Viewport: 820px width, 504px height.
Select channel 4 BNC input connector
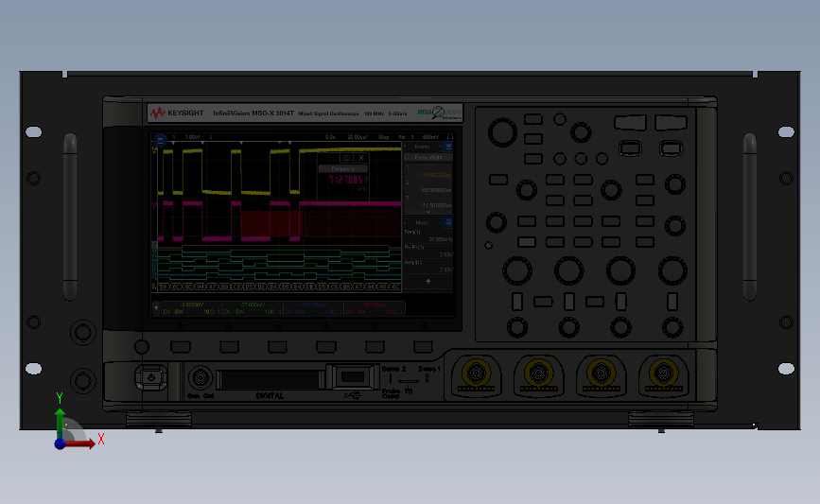663,373
